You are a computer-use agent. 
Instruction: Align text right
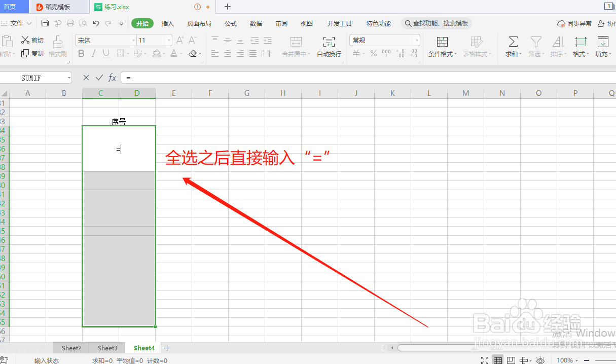(x=240, y=53)
